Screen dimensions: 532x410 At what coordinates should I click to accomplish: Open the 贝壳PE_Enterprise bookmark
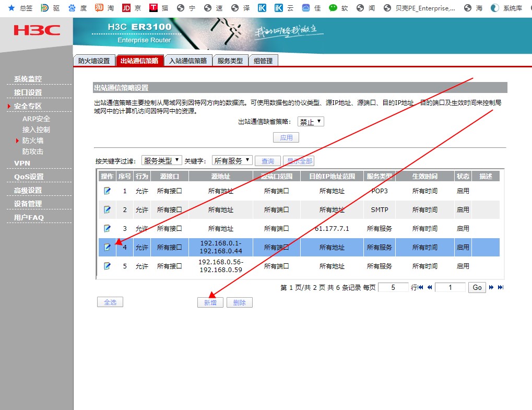(419, 8)
